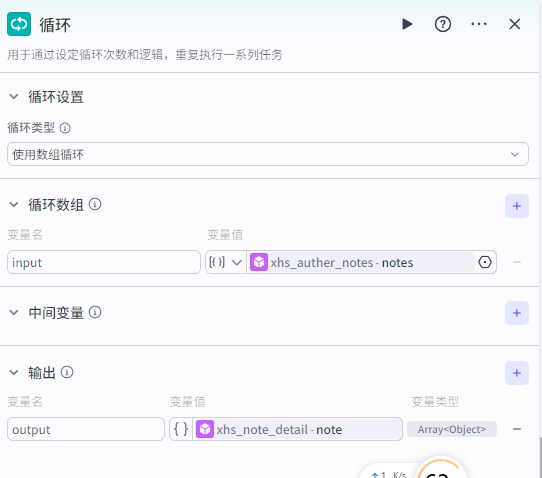Add a new 输出 variable
Viewport: 542px width, 478px height.
tap(516, 373)
